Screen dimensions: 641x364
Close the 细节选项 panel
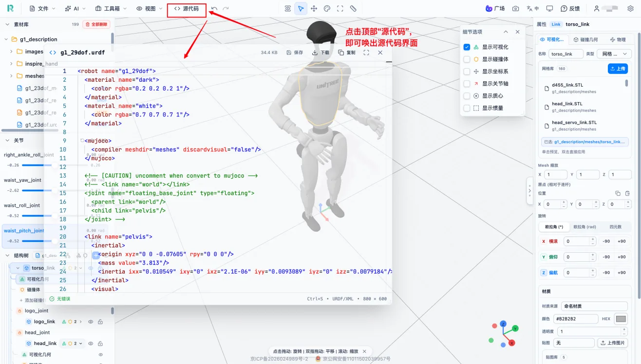click(518, 32)
